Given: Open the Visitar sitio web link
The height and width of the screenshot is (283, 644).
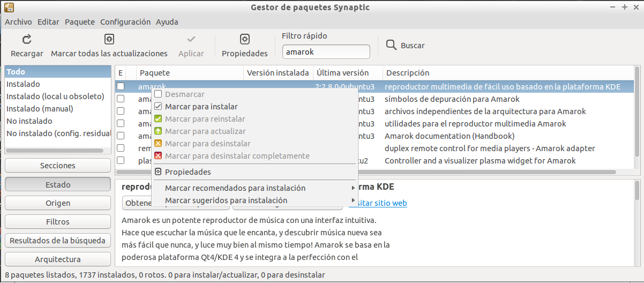Looking at the screenshot, I should (x=378, y=203).
